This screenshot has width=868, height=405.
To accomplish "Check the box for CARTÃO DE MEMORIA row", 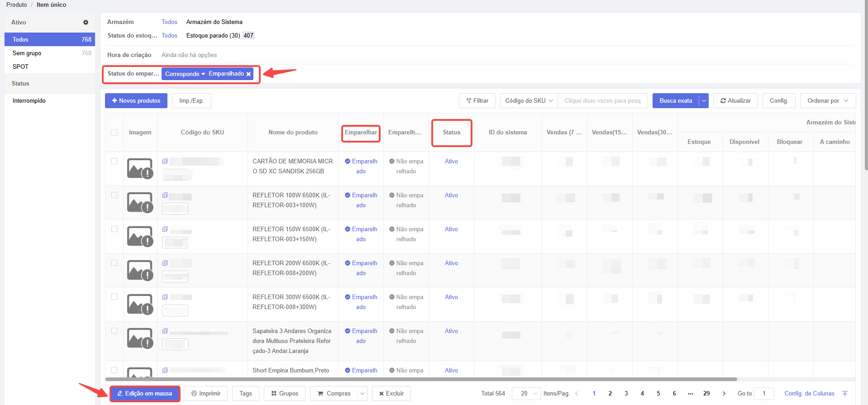I will [114, 161].
